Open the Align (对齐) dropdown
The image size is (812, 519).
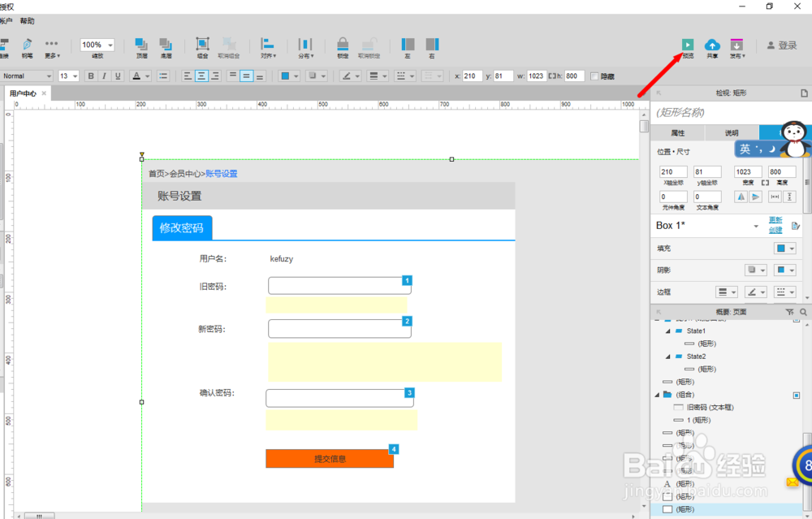[x=268, y=48]
